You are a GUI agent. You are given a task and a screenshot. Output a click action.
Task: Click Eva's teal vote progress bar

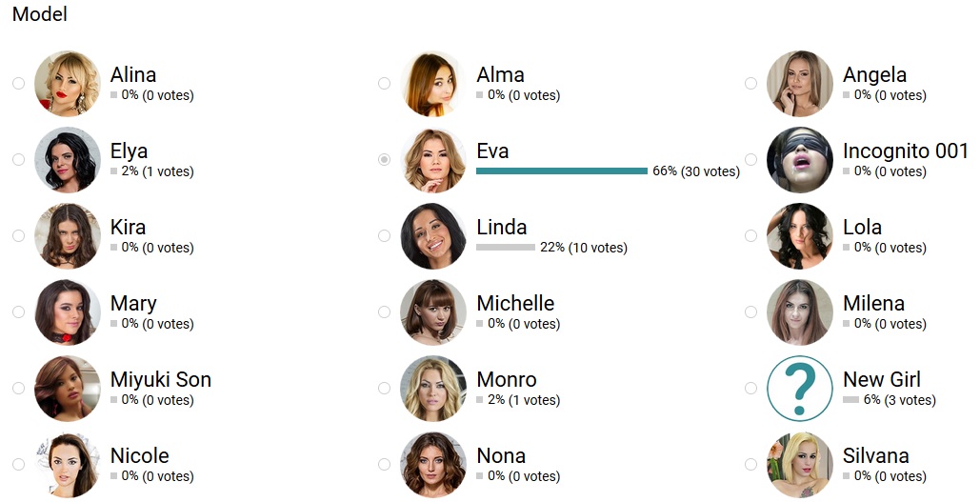(562, 171)
